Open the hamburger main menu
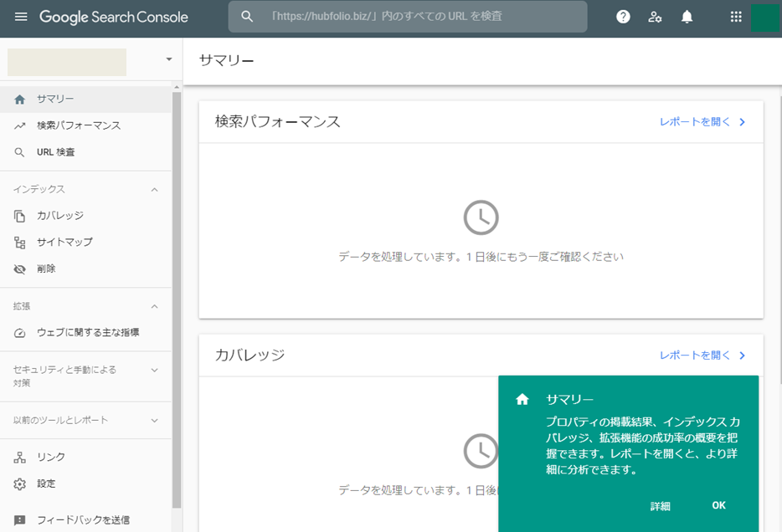782x532 pixels. (21, 17)
